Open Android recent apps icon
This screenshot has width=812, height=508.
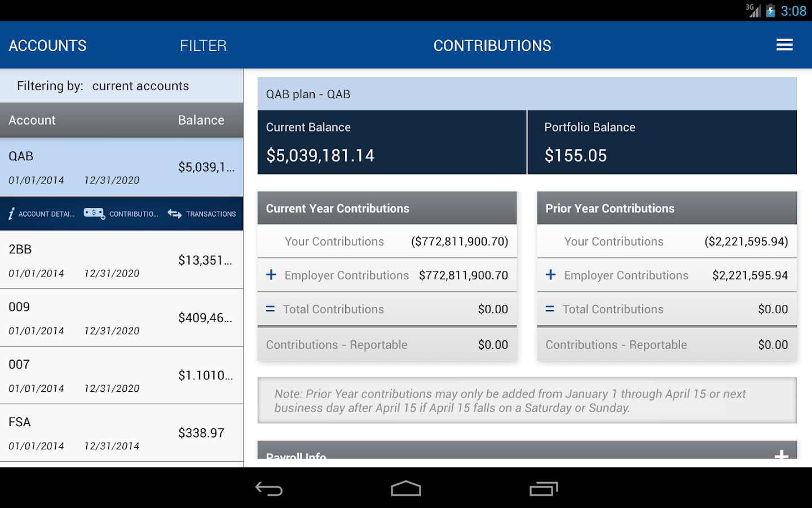(x=544, y=489)
